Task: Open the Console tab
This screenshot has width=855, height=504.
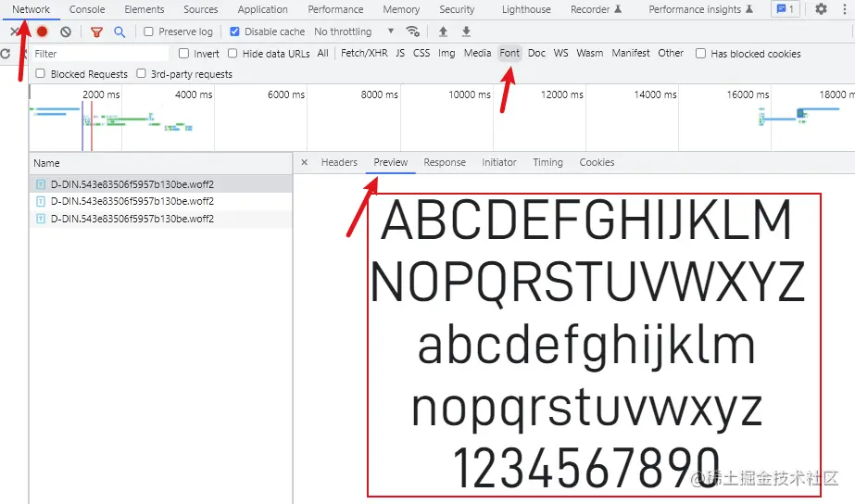Action: (87, 9)
